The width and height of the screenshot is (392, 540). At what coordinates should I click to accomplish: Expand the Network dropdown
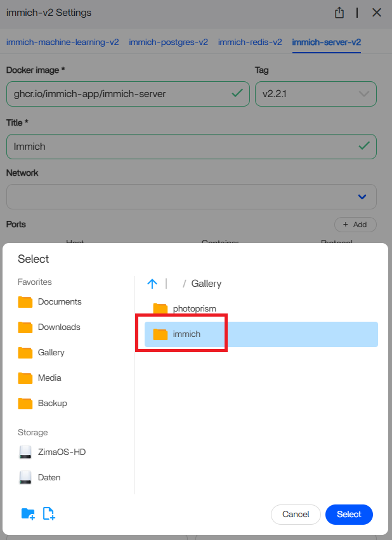click(362, 197)
